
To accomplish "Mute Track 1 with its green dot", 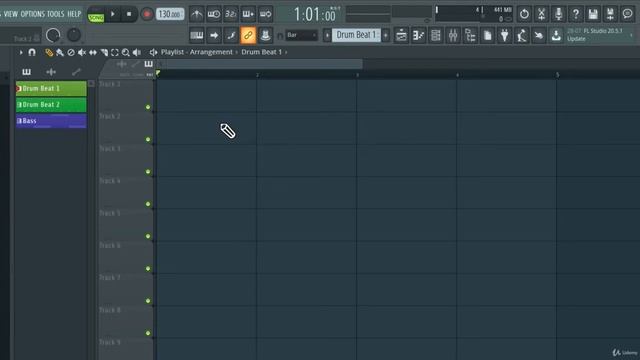I will tap(148, 107).
